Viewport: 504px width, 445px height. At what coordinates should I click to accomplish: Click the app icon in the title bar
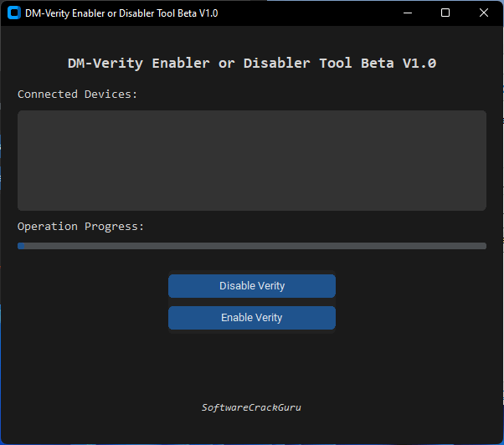(x=14, y=13)
